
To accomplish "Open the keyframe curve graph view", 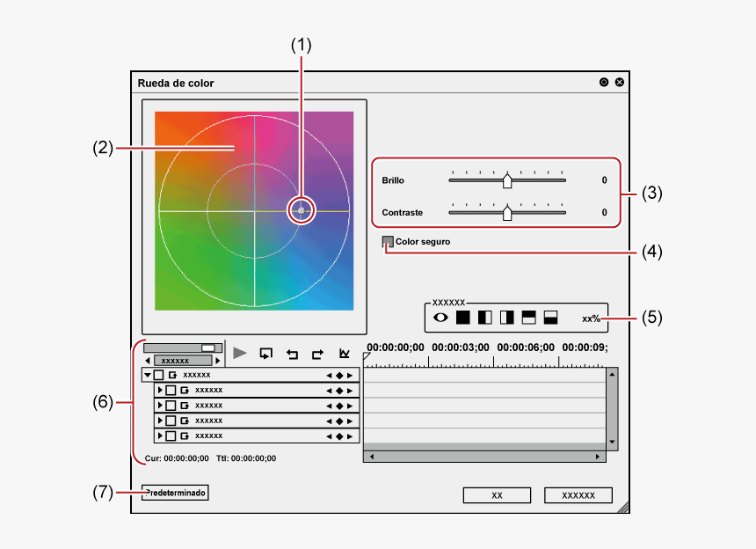I will pyautogui.click(x=344, y=352).
